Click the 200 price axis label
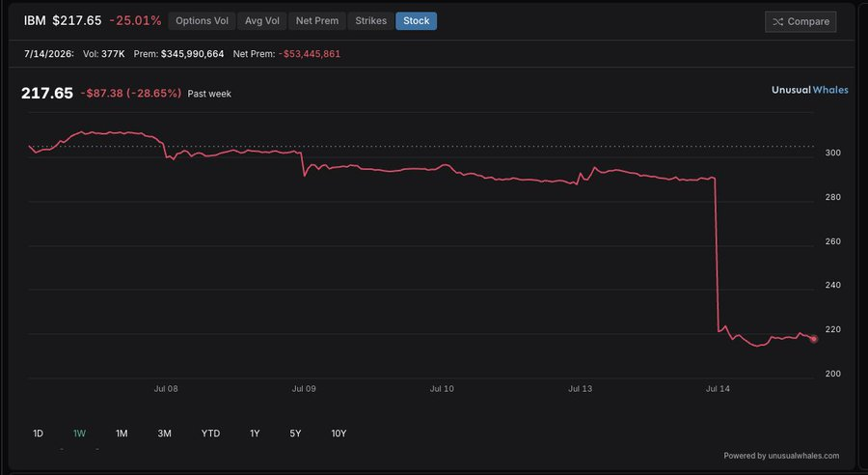 (833, 374)
